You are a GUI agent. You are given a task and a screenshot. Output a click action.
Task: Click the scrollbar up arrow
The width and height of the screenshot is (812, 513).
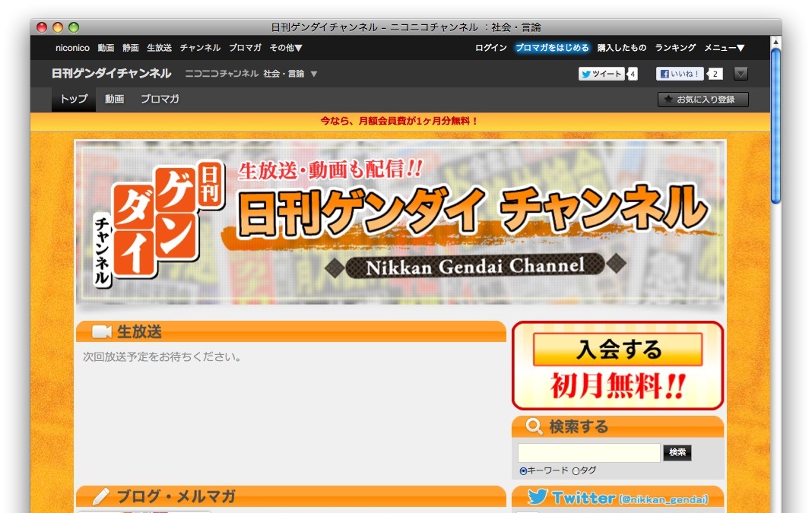pos(776,41)
